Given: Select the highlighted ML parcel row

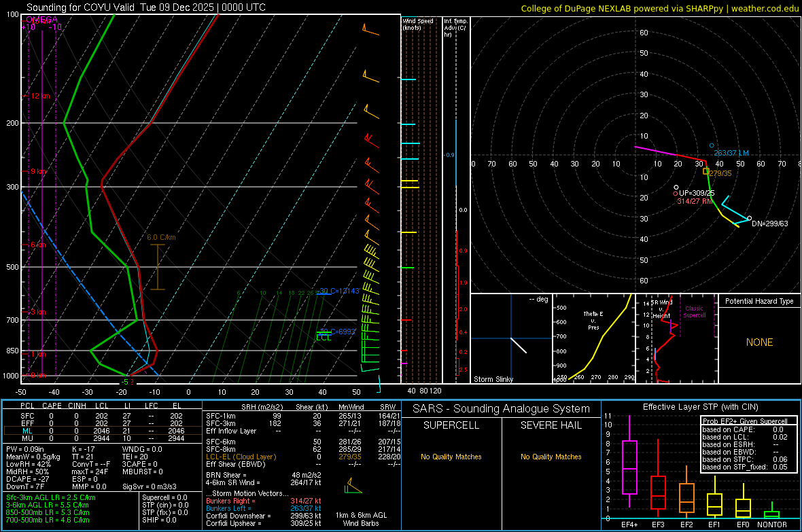Looking at the screenshot, I should coord(103,431).
